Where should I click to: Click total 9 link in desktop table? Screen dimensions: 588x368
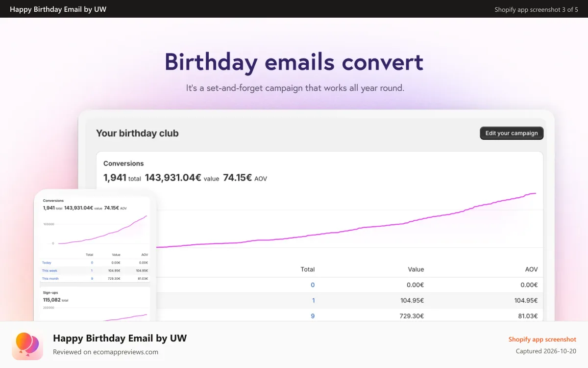(x=313, y=316)
